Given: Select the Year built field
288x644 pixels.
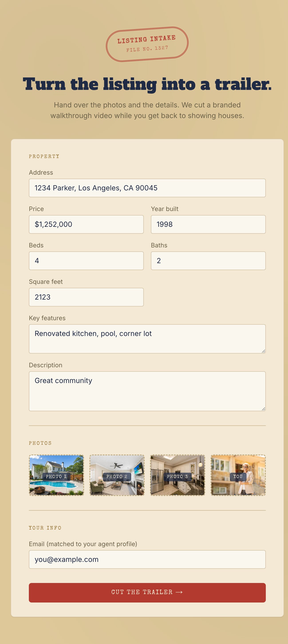Looking at the screenshot, I should pos(208,224).
